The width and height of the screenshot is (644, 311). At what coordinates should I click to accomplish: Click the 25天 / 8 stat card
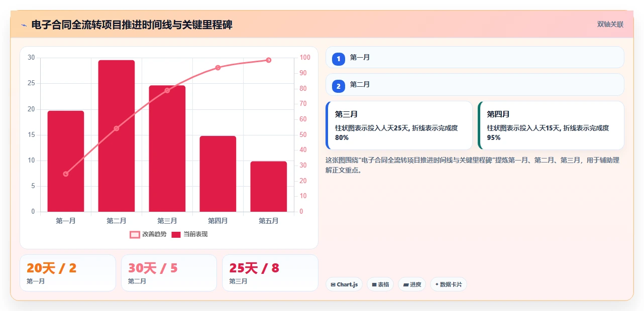coord(270,273)
